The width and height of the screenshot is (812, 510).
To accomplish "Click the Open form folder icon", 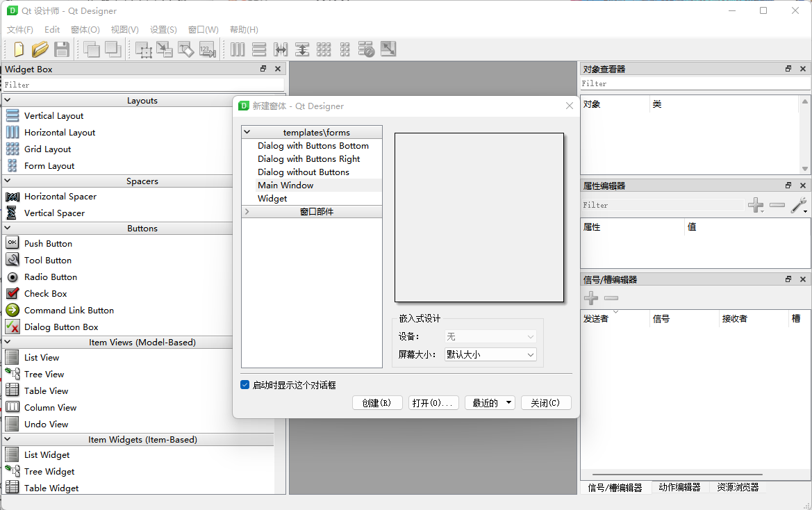I will [40, 49].
